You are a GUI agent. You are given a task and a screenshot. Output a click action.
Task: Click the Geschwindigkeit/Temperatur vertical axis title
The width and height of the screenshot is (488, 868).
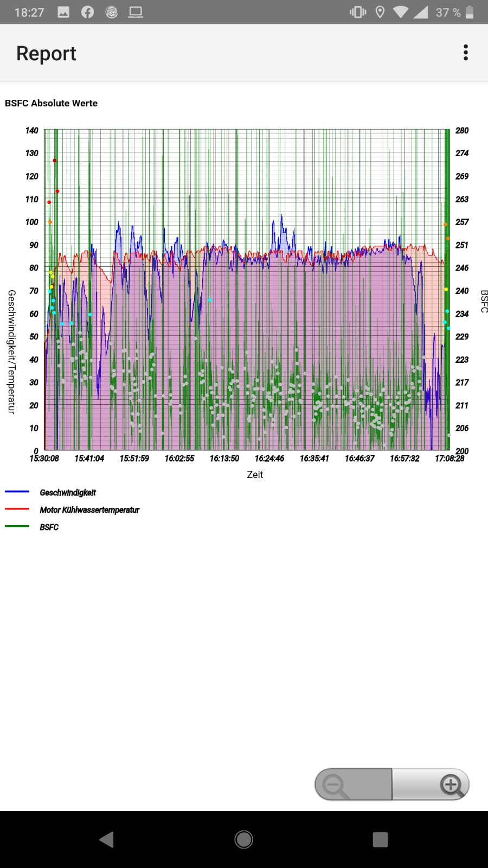[x=11, y=352]
